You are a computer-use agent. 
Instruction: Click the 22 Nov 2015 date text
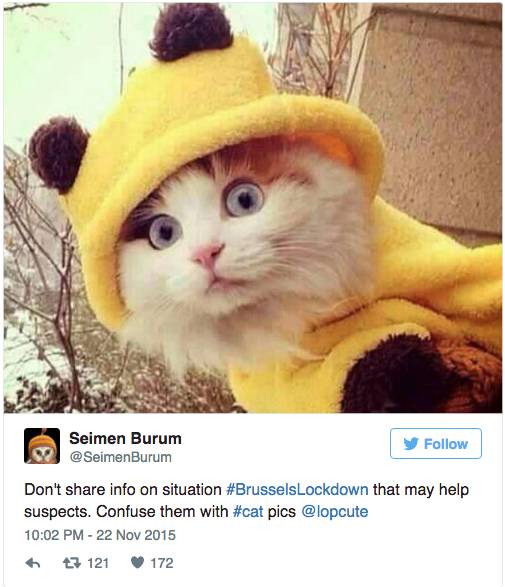(x=136, y=535)
